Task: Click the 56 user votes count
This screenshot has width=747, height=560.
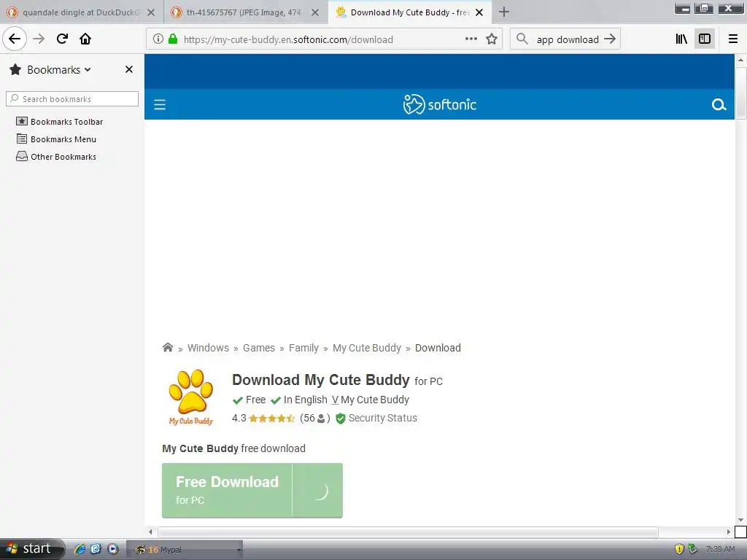Action: tap(315, 418)
